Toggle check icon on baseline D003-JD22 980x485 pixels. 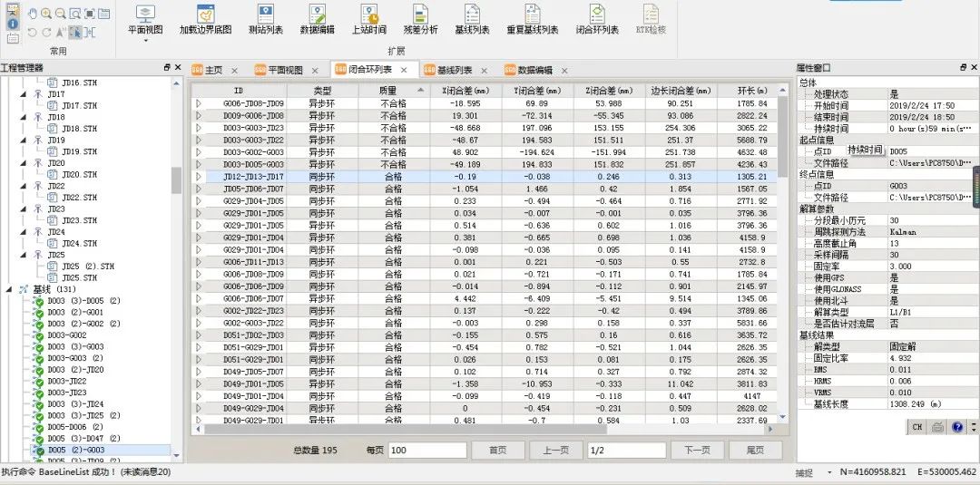click(x=39, y=381)
